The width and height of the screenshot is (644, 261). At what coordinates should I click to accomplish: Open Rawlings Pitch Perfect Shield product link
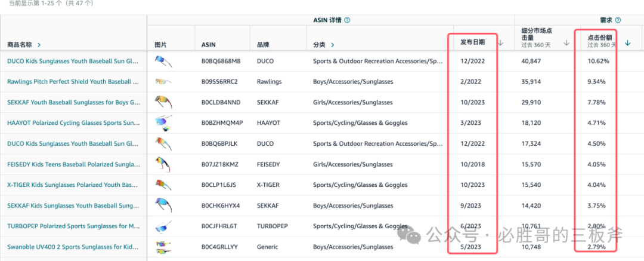click(73, 81)
